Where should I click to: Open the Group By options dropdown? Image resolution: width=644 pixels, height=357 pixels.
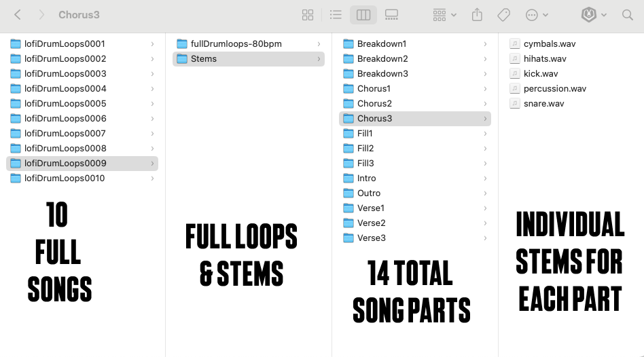(x=444, y=15)
